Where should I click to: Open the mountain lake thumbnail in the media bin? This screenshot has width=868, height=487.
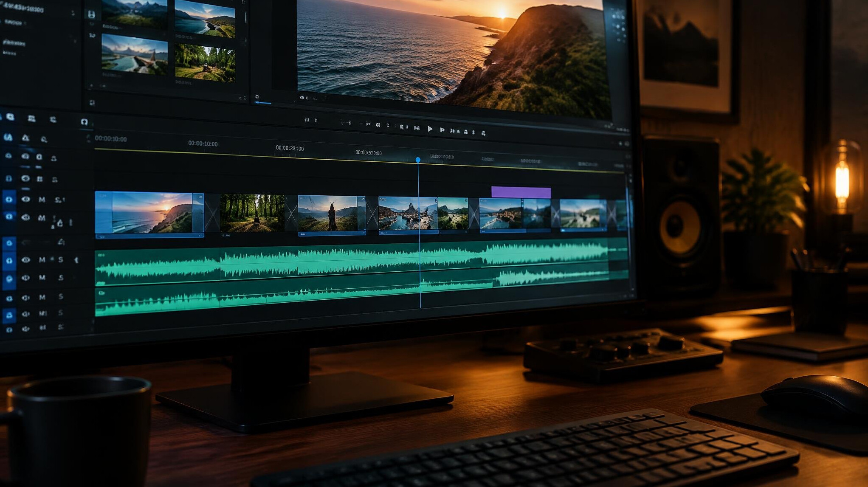pos(135,54)
